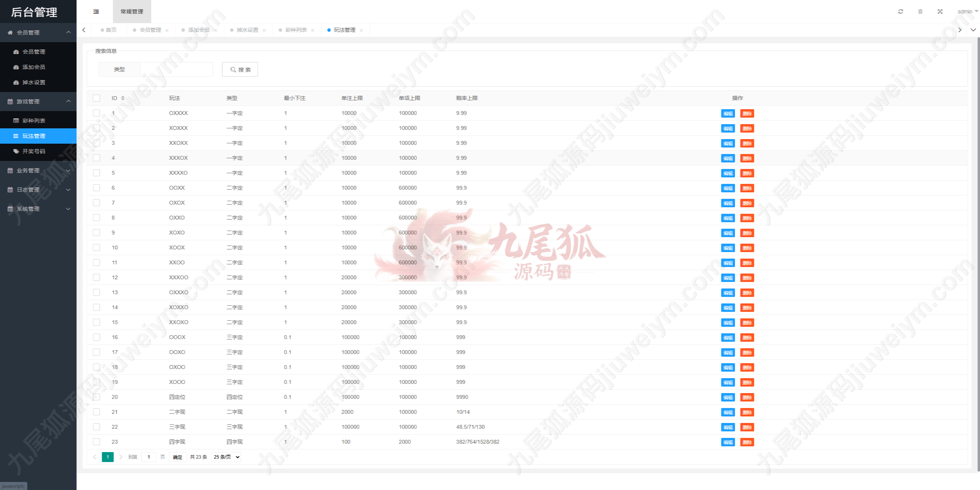Viewport: 980px width, 490px height.
Task: Tick the checkbox for row ID 6
Action: click(x=96, y=188)
